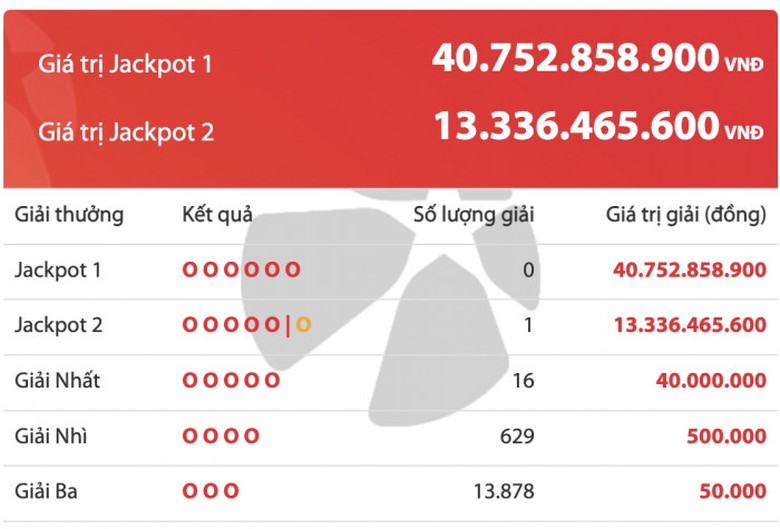Click the Giải Nhất five result circles
The width and height of the screenshot is (780, 529).
tap(231, 380)
